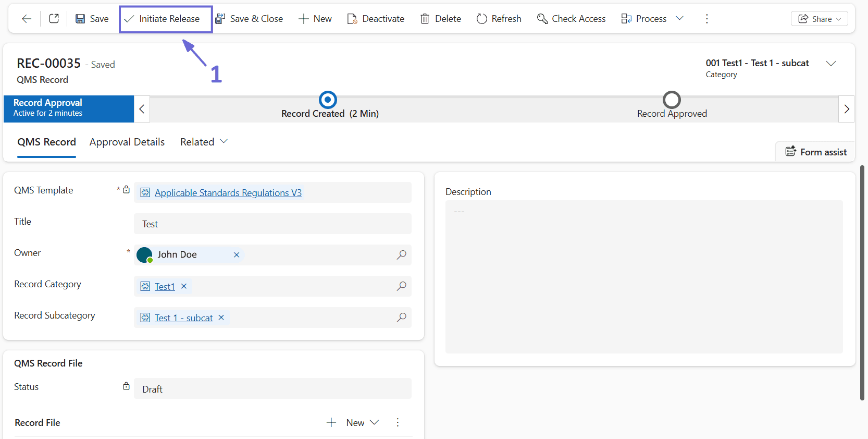Open Applicable Standards Regulations V3 link

(x=228, y=193)
